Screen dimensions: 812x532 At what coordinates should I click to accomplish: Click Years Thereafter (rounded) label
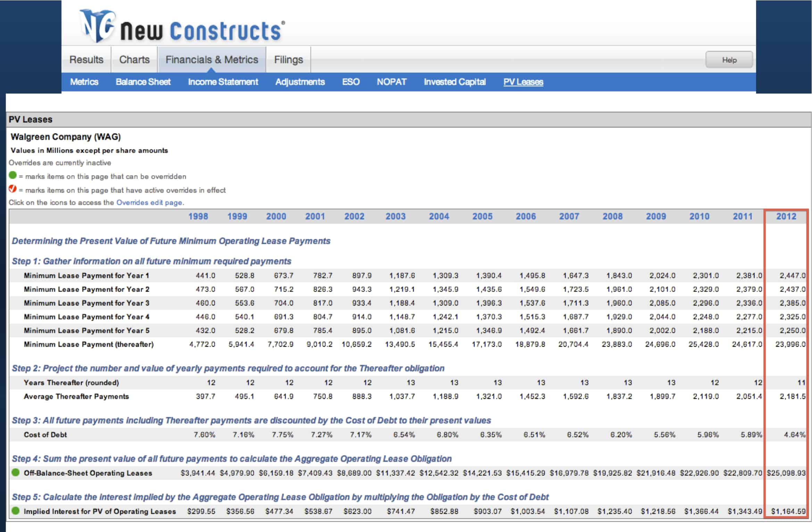71,383
